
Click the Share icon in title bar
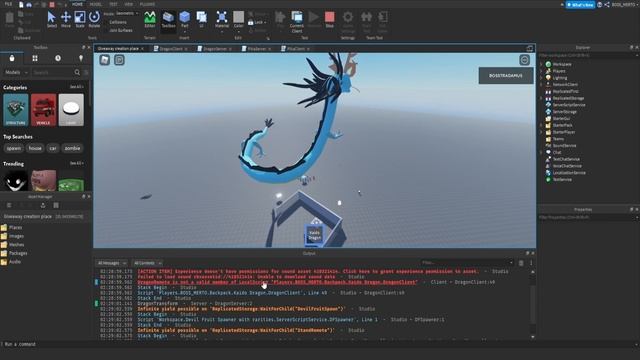607,4
